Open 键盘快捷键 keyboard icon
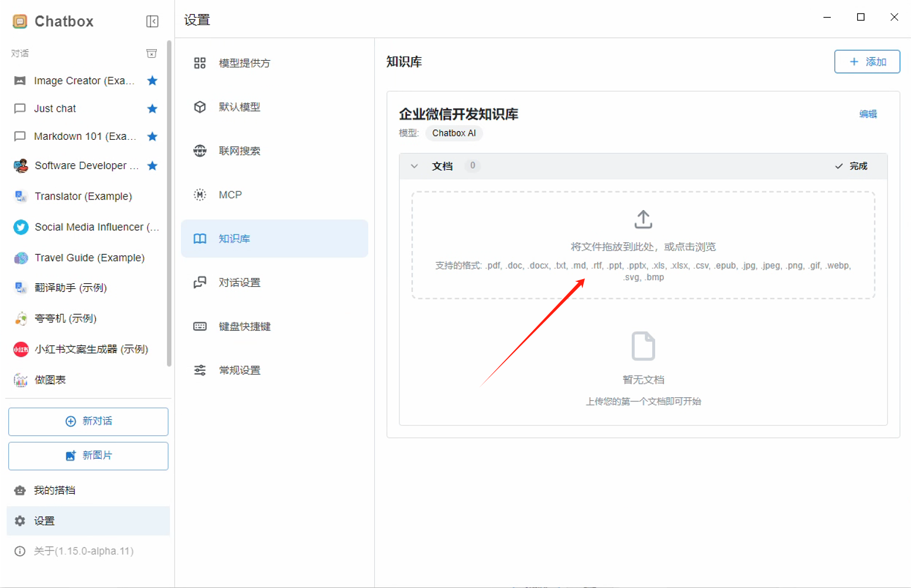This screenshot has height=588, width=911. pyautogui.click(x=200, y=326)
